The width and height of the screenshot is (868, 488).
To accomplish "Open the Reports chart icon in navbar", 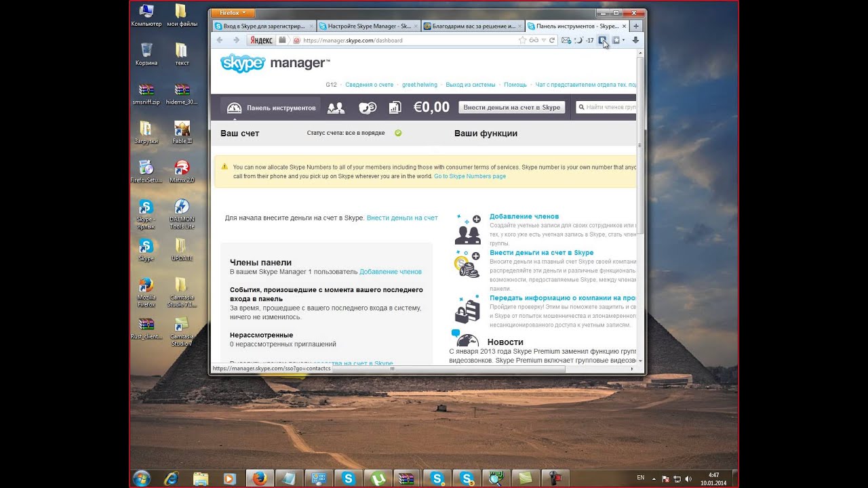I will tap(395, 108).
